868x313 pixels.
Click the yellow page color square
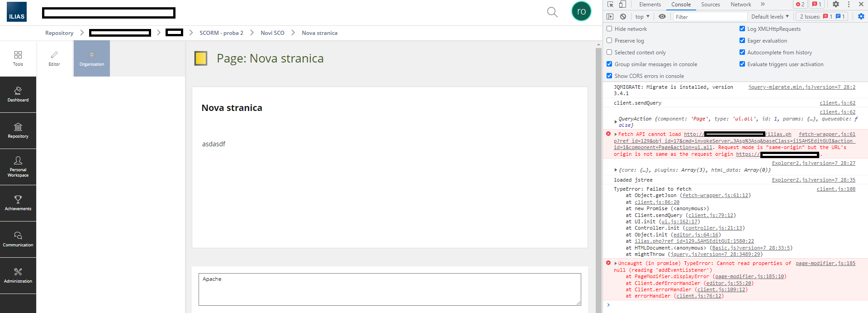(201, 58)
